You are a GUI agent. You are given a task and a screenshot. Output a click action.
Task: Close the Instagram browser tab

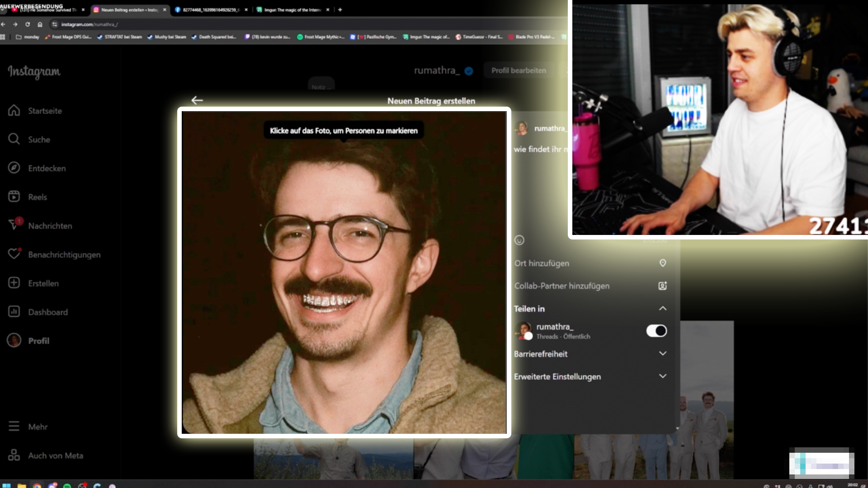pyautogui.click(x=165, y=9)
